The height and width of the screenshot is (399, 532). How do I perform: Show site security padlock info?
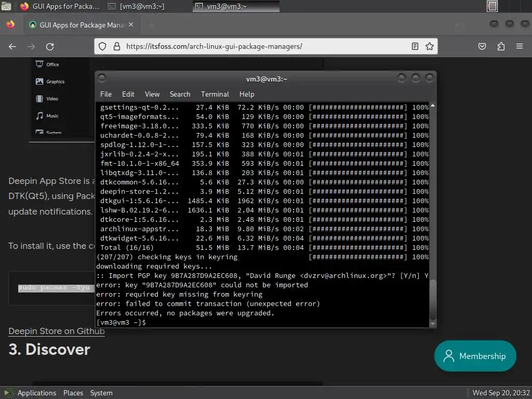[117, 46]
